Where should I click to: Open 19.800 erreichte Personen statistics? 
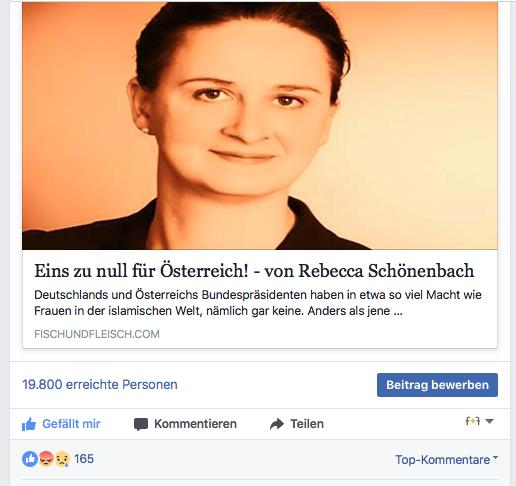[x=100, y=385]
